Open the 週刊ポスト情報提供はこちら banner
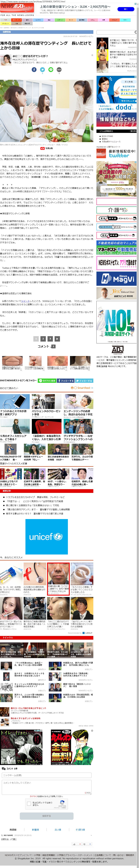Image resolution: width=139 pixels, height=868 pixels. pos(117,120)
